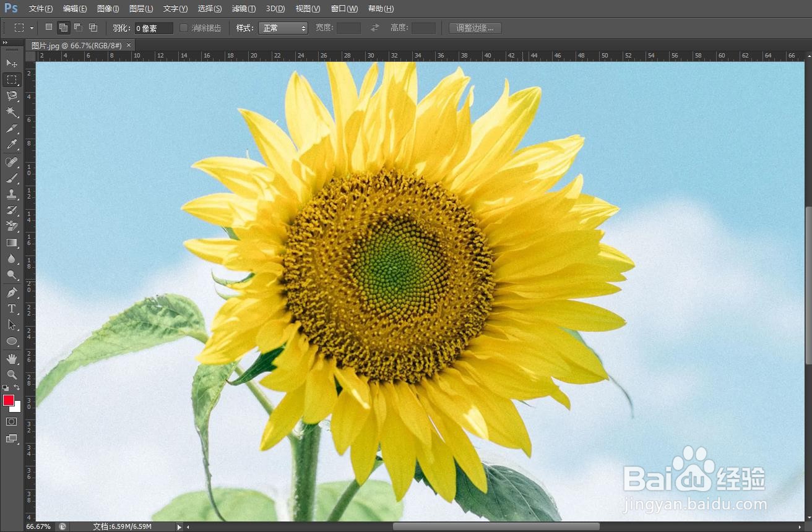
Task: Click the 文档:6.59M/6.59M status text
Action: (x=122, y=526)
